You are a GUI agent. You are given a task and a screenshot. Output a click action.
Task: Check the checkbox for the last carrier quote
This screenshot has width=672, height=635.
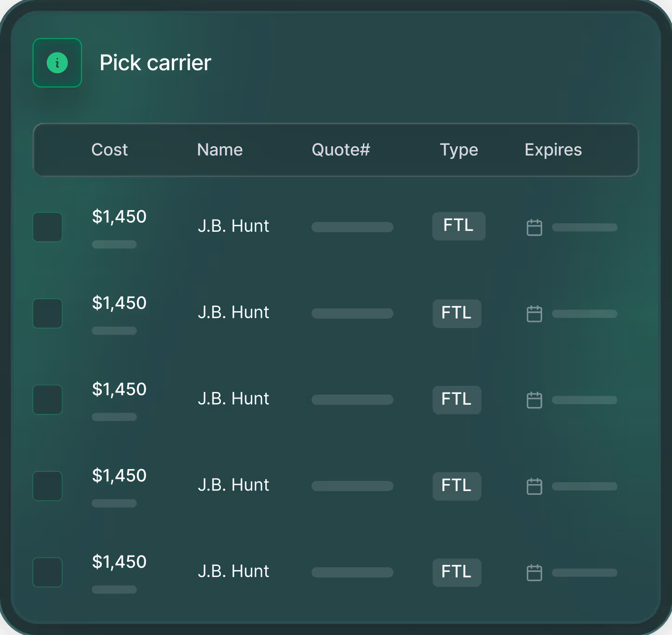click(x=47, y=572)
